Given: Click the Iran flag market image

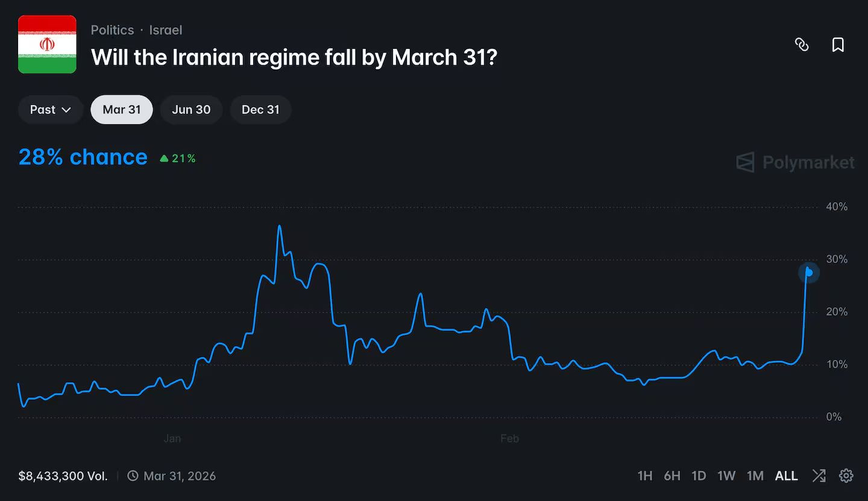Looking at the screenshot, I should tap(47, 45).
